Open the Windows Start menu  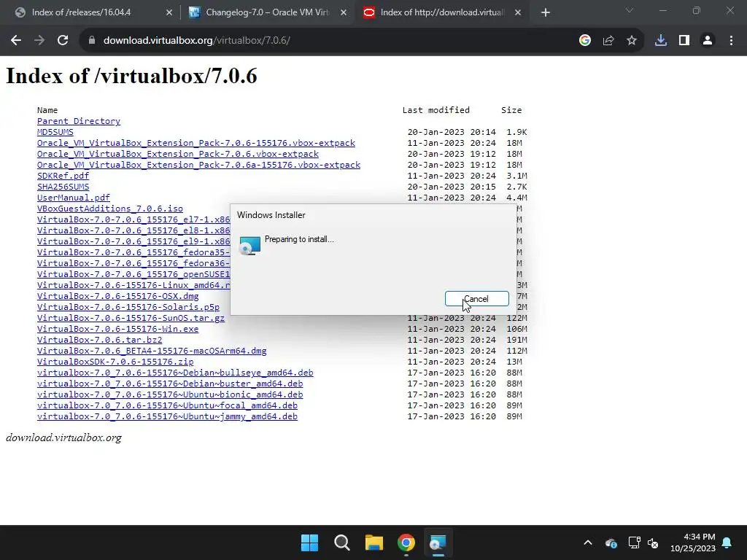coord(309,542)
